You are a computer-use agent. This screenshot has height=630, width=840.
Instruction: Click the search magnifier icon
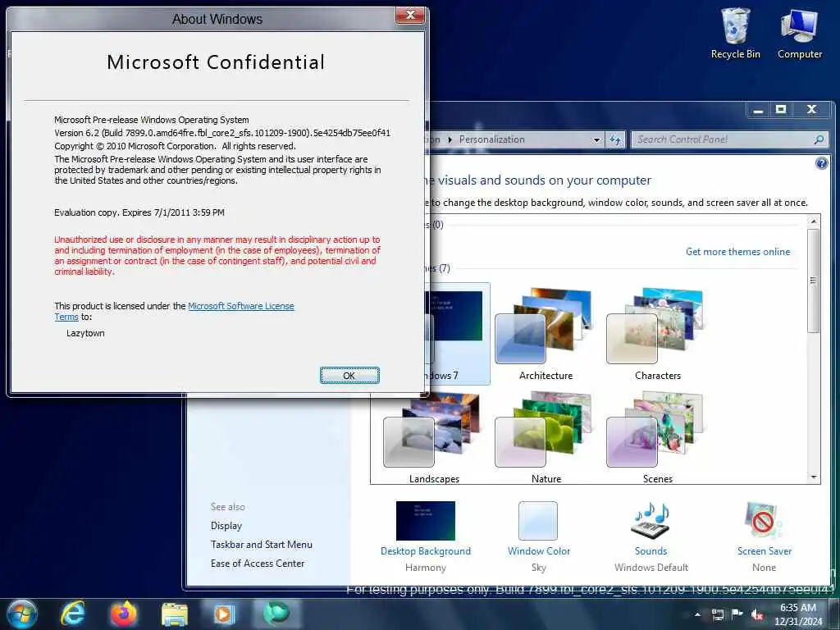pyautogui.click(x=819, y=139)
